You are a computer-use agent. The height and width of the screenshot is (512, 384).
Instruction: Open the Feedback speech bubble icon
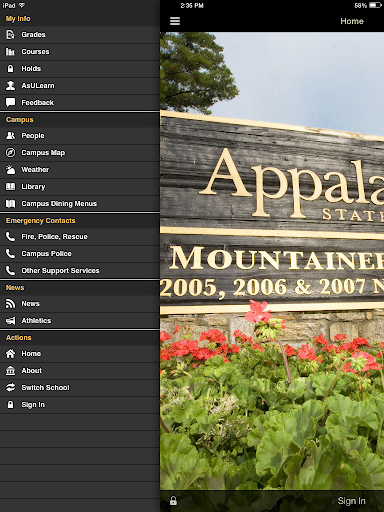[x=11, y=102]
